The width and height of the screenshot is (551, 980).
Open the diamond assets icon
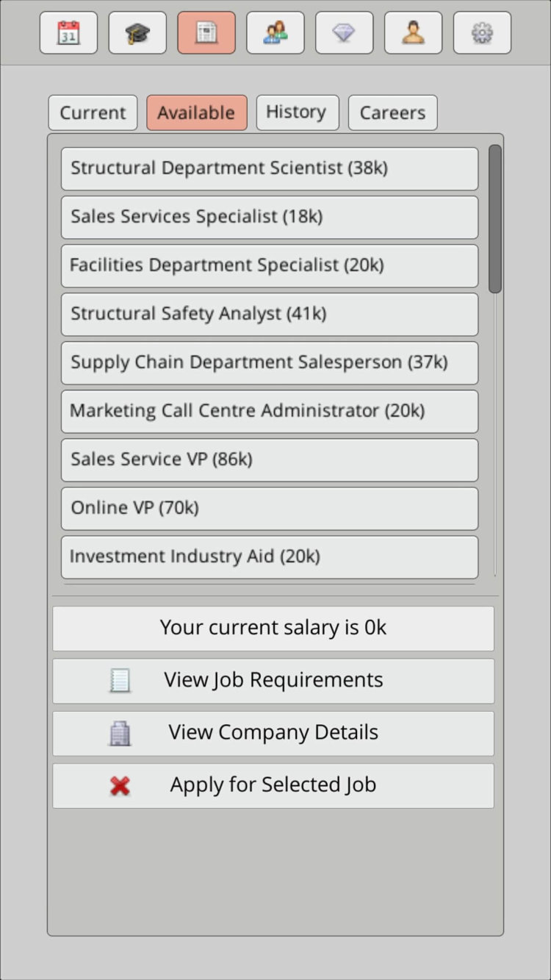[344, 33]
